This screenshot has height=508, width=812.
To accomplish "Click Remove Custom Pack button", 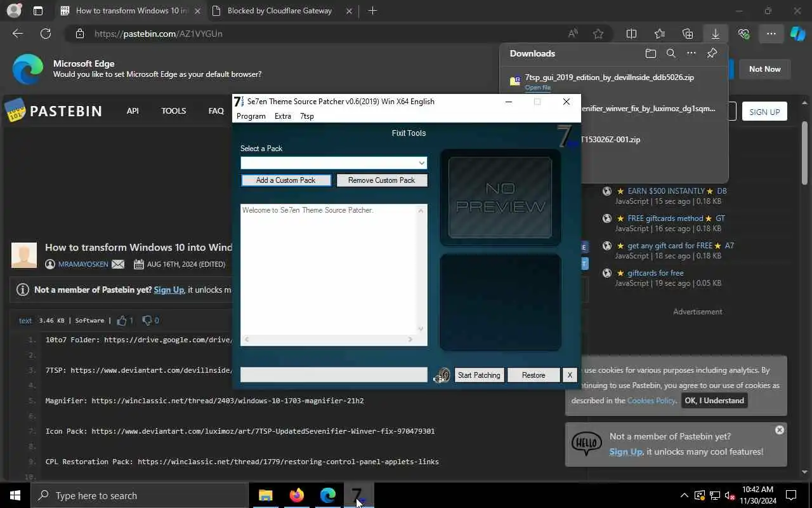I will 381,180.
